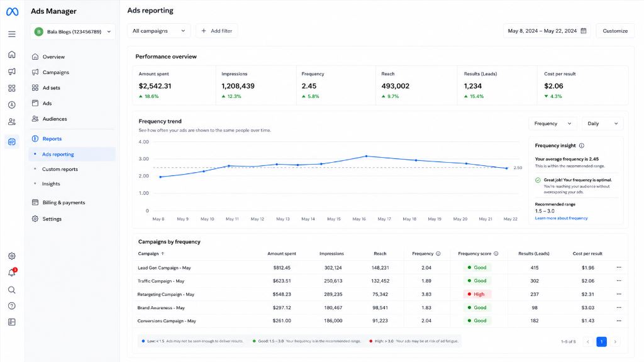This screenshot has width=644, height=362.
Task: Expand the Bala Blogs account selector
Action: pyautogui.click(x=73, y=31)
